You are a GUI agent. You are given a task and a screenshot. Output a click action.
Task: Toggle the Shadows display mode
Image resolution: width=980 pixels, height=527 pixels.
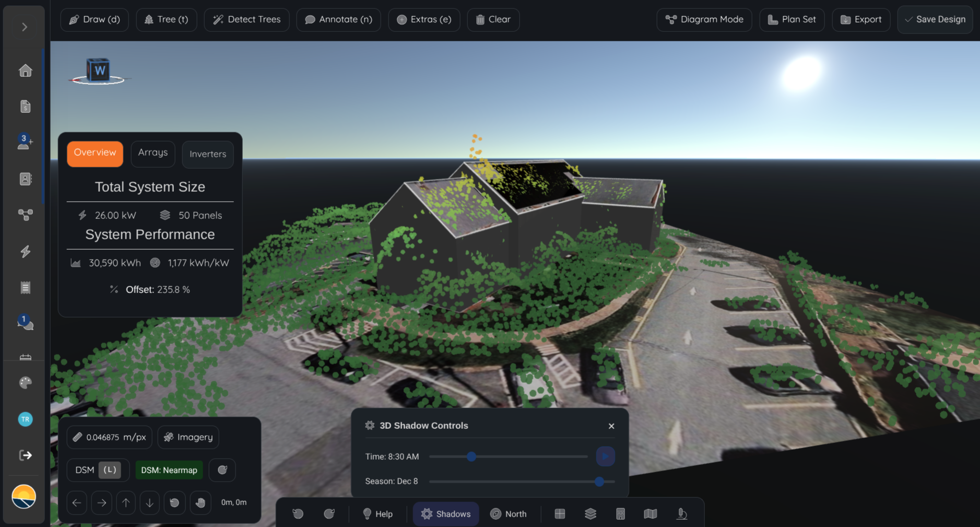[445, 513]
